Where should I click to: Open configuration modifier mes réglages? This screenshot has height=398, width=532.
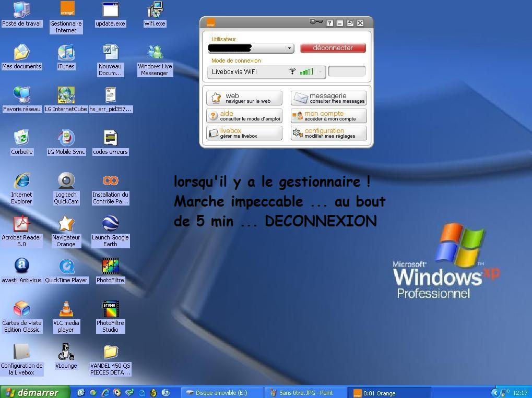click(x=328, y=133)
